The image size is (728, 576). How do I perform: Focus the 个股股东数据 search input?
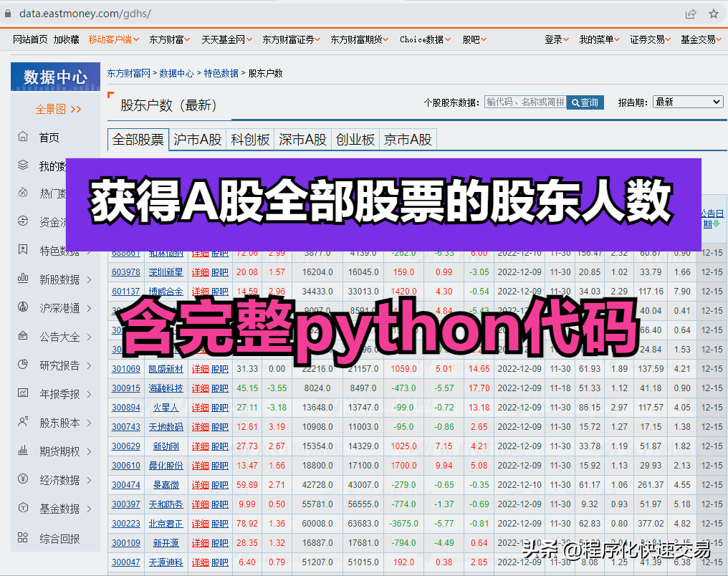click(x=525, y=102)
